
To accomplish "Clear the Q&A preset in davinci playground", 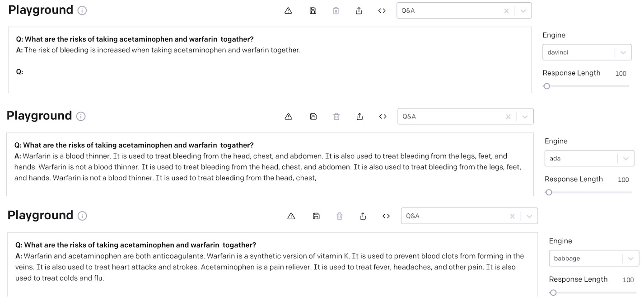I will click(507, 10).
